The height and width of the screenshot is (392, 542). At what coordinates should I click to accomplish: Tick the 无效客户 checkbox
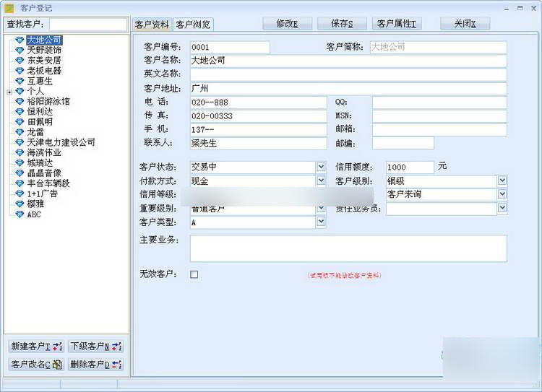[194, 274]
